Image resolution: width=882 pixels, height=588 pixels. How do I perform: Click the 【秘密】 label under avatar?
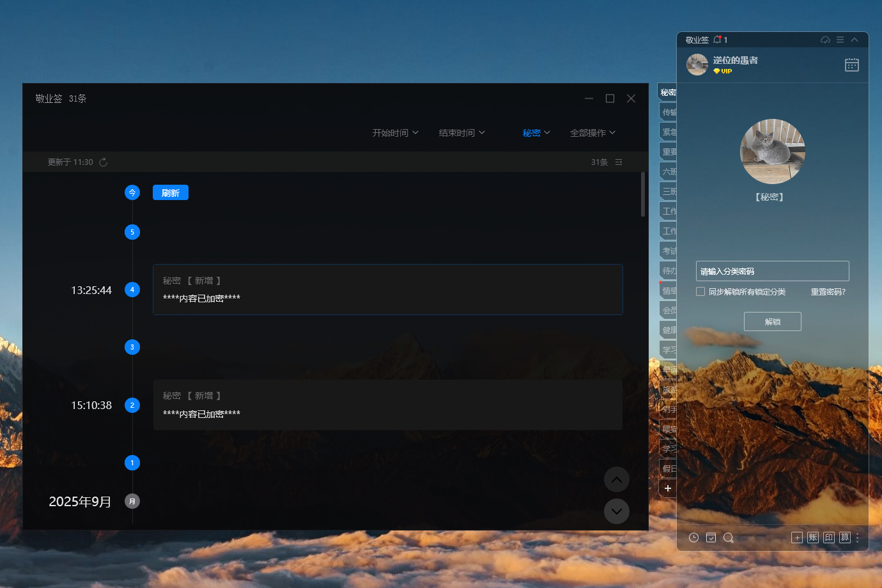pyautogui.click(x=769, y=197)
